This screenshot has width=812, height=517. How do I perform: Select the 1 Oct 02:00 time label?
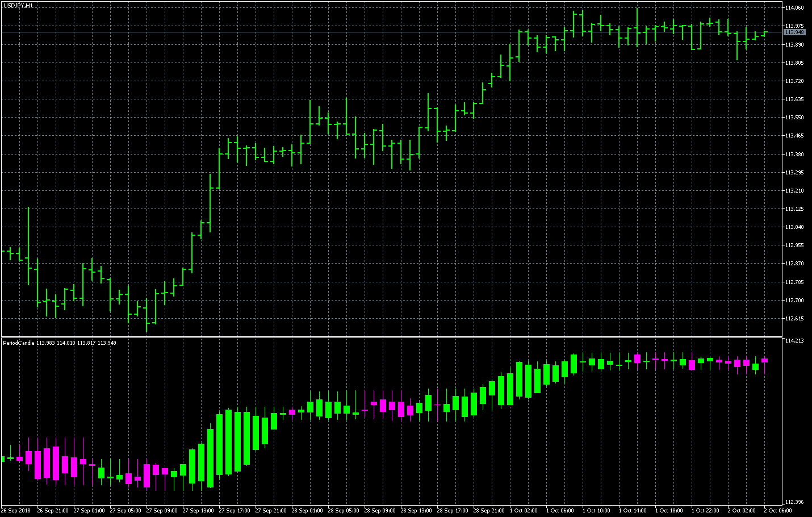524,511
